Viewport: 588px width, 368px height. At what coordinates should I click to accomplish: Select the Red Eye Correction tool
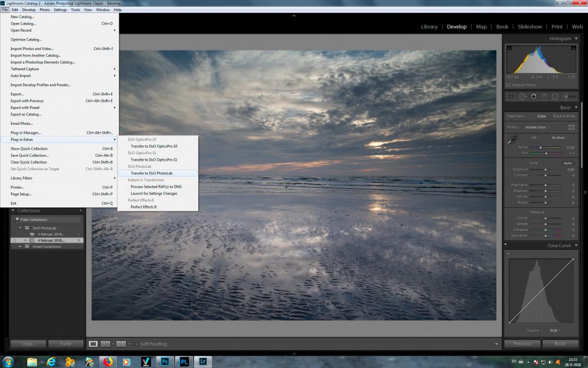pos(533,97)
